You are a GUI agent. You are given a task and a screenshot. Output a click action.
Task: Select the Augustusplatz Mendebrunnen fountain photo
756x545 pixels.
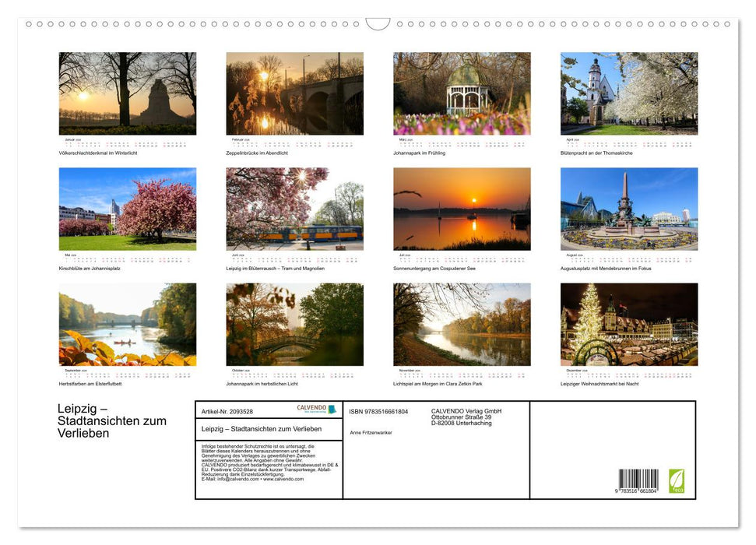[628, 209]
